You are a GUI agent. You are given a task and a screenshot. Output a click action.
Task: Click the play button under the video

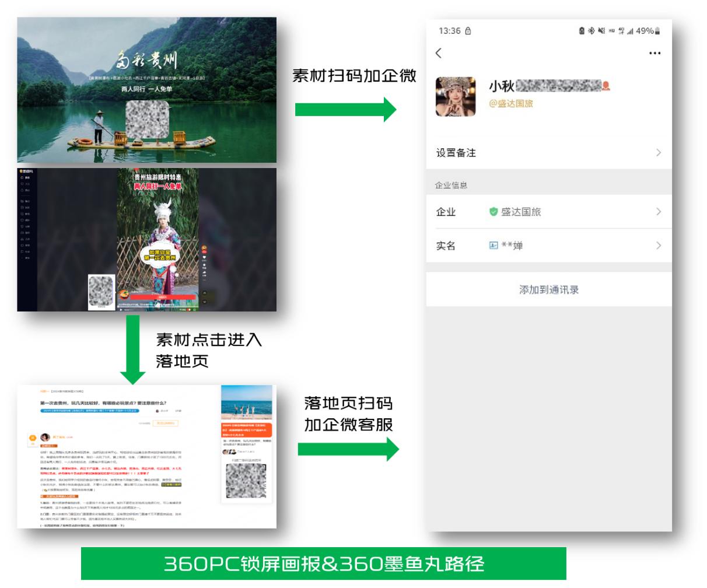pos(121,309)
